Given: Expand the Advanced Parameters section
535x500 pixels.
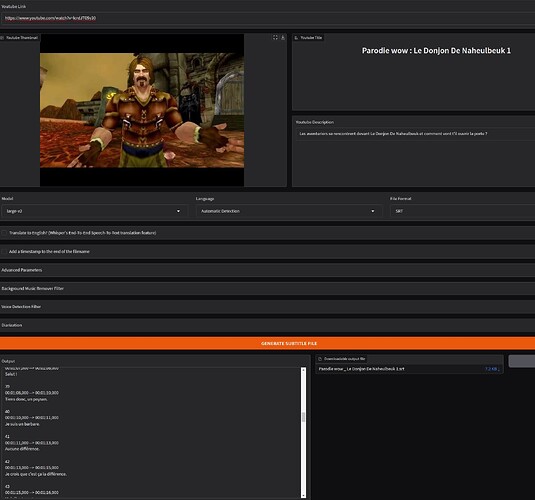Looking at the screenshot, I should point(268,270).
